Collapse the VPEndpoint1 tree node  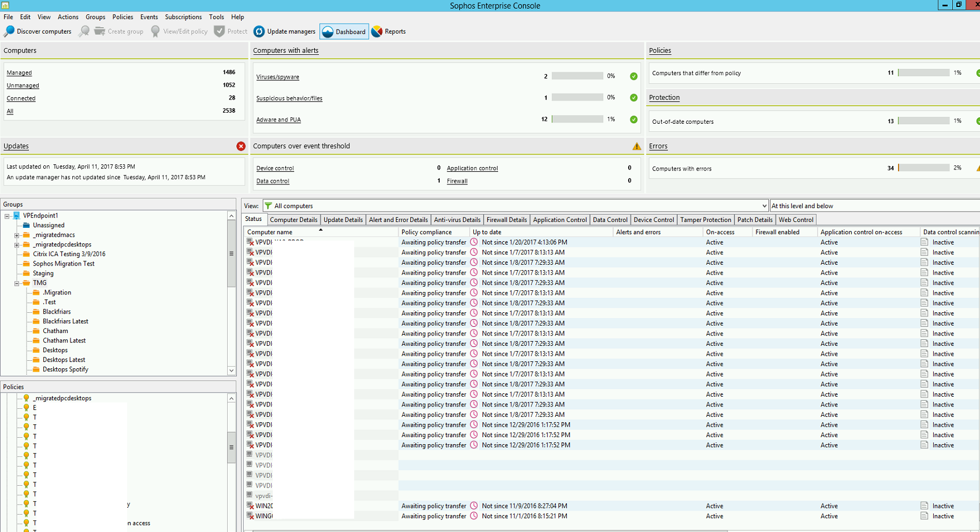click(x=7, y=216)
